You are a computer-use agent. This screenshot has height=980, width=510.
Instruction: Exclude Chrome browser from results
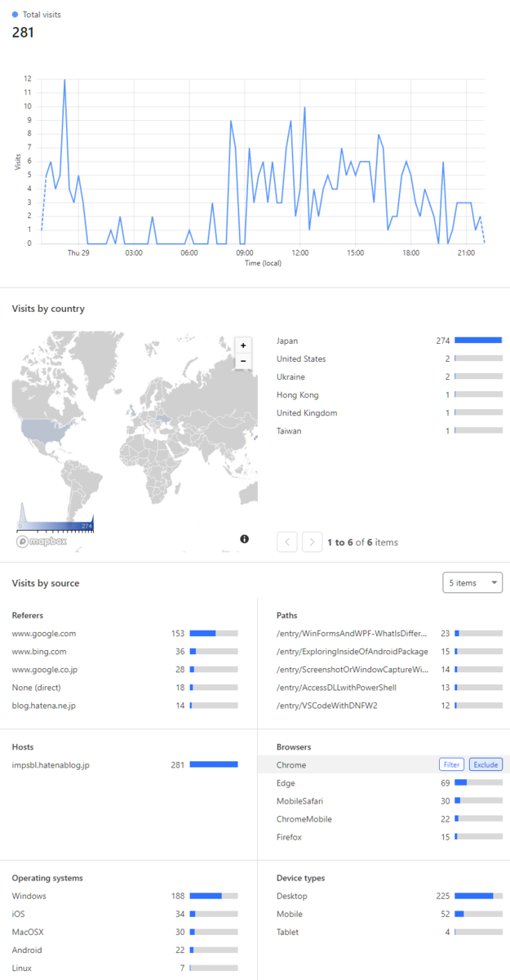point(486,765)
